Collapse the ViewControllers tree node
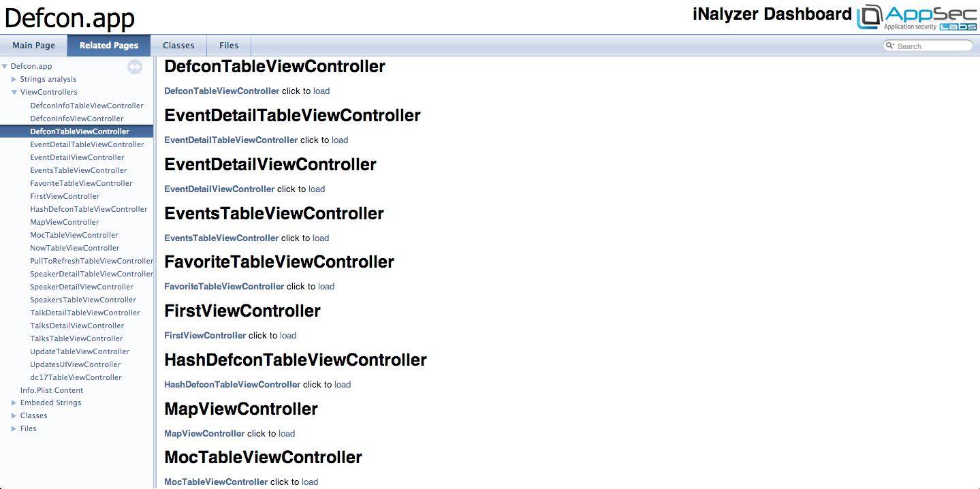The image size is (980, 489). pyautogui.click(x=14, y=93)
